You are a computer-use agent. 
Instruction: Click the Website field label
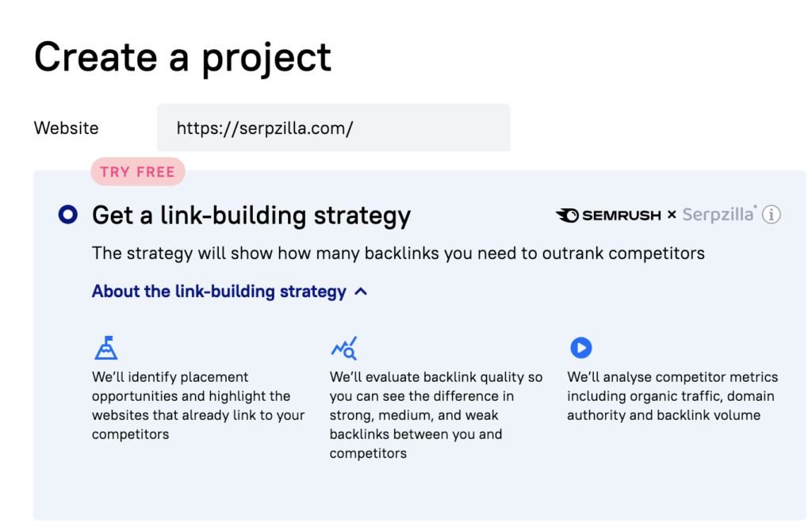[x=67, y=128]
